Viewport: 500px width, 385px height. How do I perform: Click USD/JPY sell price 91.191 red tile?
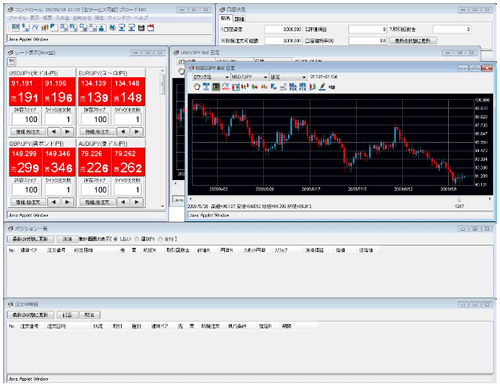point(25,92)
